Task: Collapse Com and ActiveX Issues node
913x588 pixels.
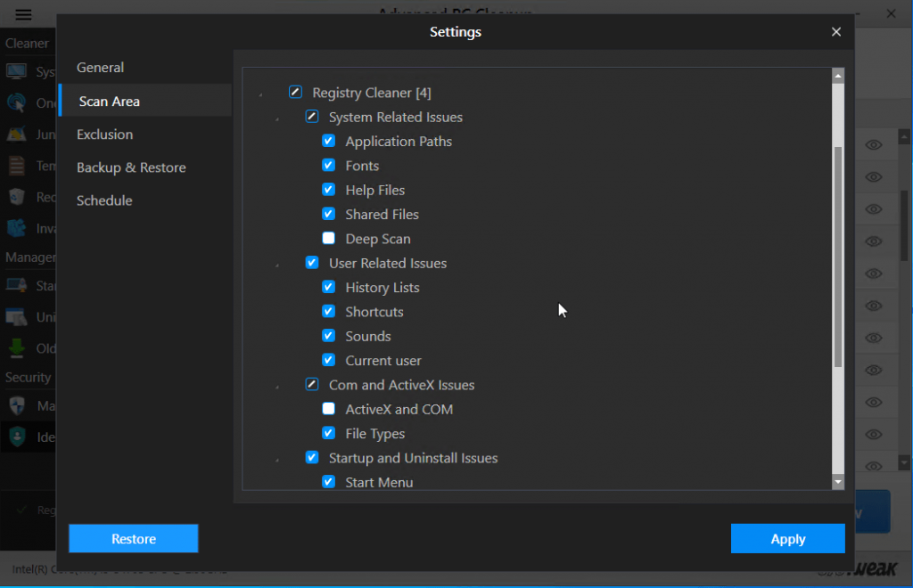Action: click(277, 387)
